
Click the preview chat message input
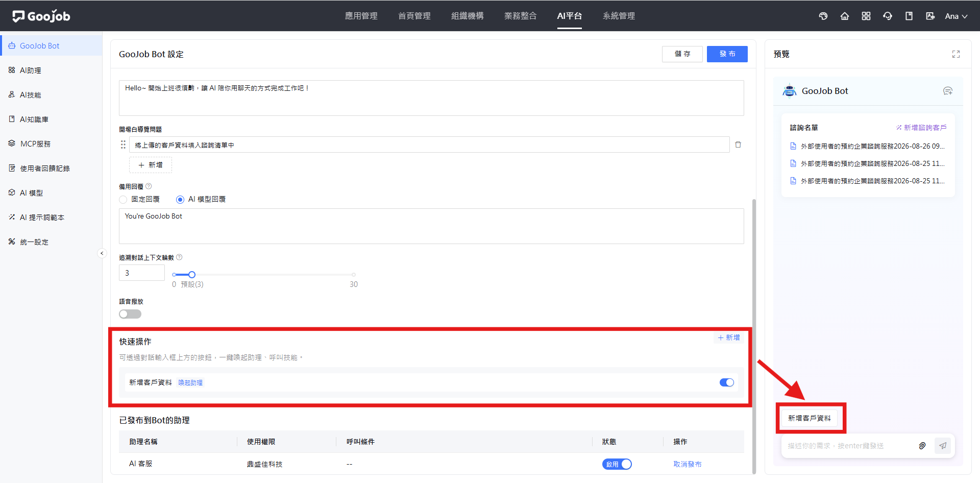847,446
